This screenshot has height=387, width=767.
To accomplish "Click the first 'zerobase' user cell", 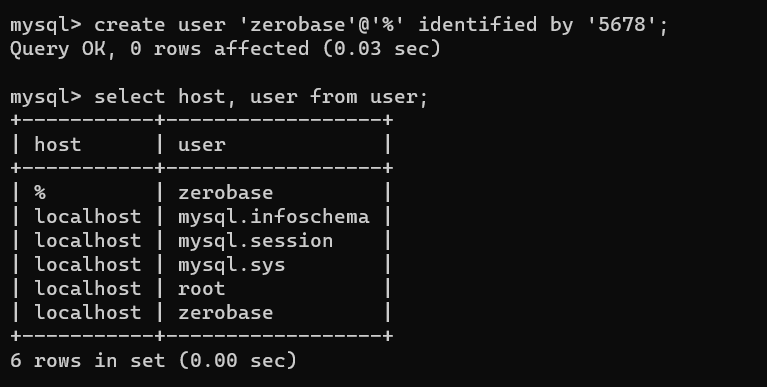I will click(x=226, y=193).
